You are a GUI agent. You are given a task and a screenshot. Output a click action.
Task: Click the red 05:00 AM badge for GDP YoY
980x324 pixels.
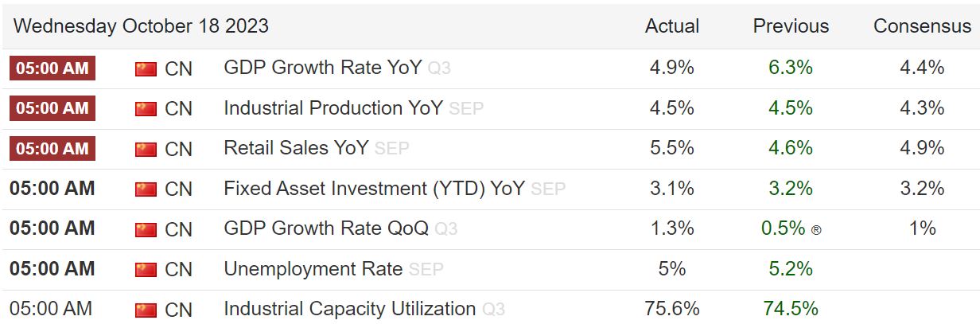coord(52,68)
